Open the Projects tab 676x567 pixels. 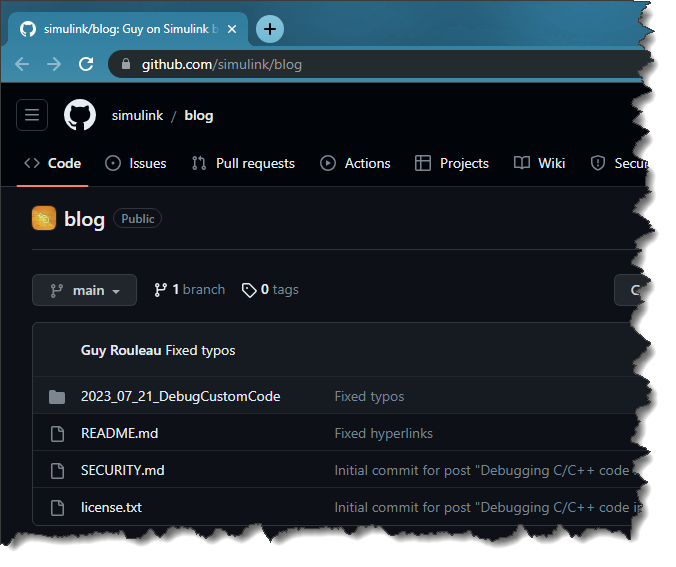pos(452,163)
